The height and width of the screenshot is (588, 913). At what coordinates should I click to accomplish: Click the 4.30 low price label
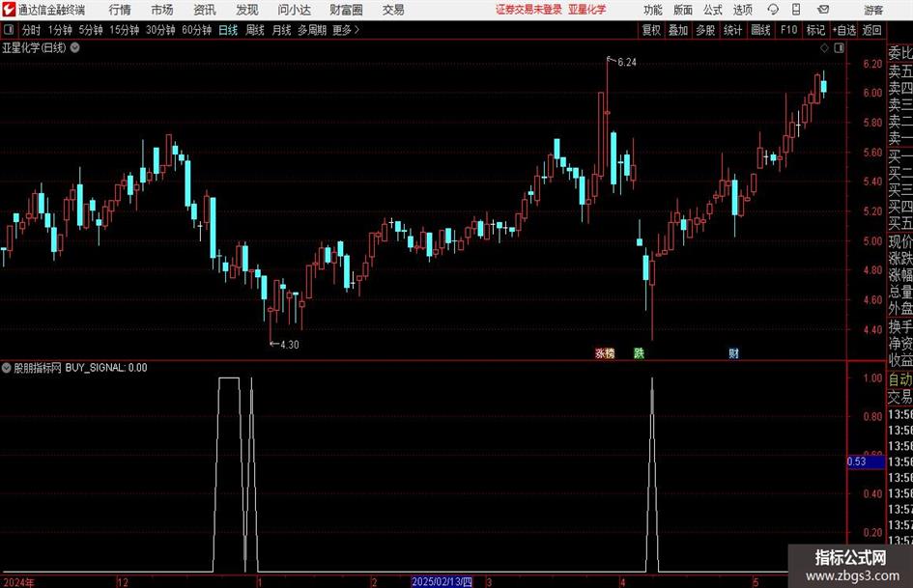(x=290, y=345)
